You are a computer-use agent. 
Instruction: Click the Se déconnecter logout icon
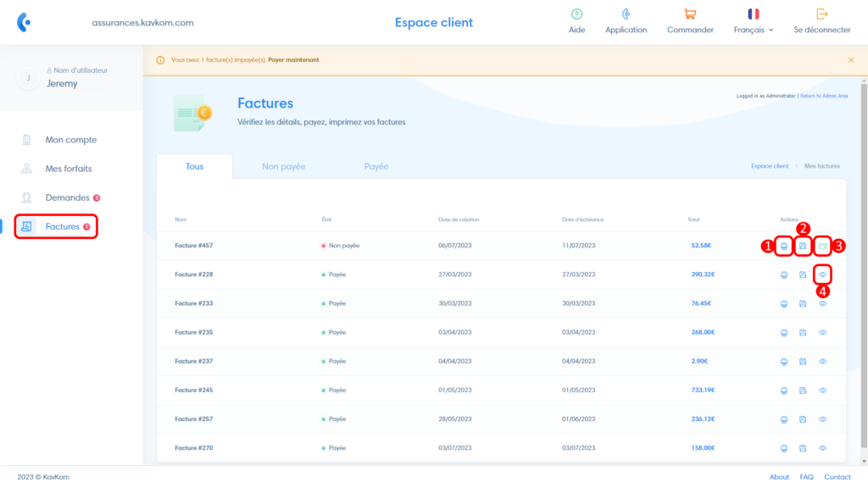[821, 14]
